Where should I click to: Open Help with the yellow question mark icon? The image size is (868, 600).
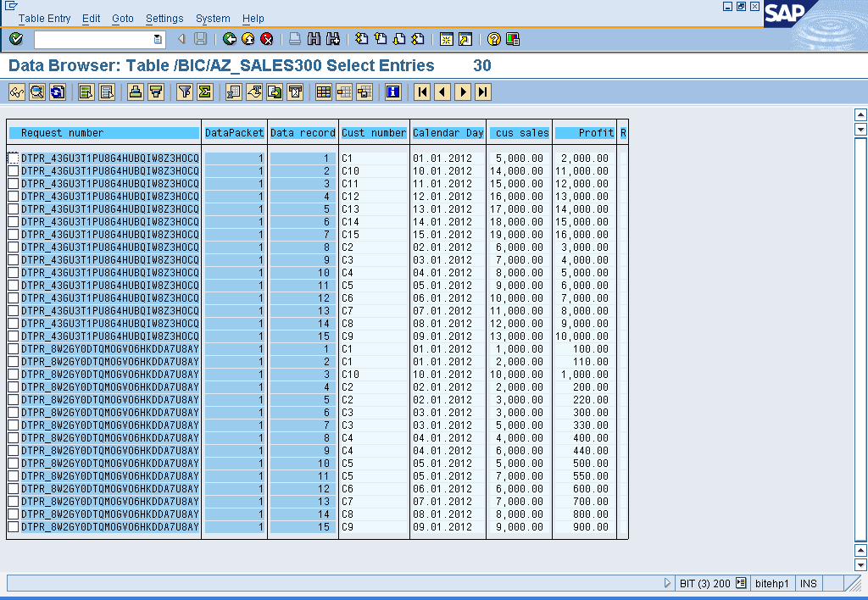click(x=494, y=39)
